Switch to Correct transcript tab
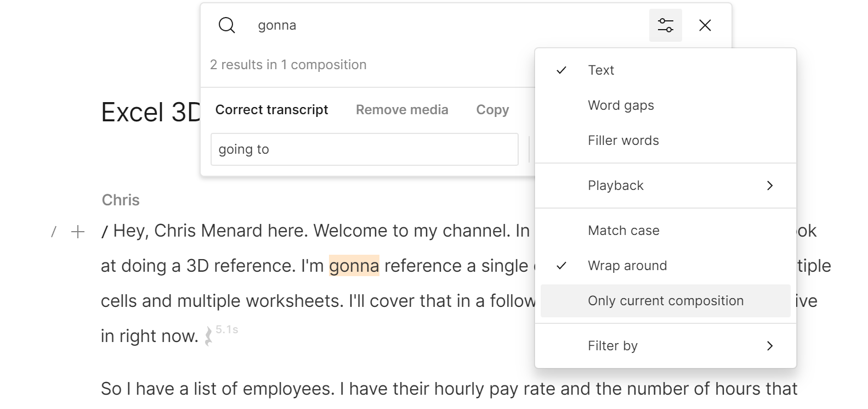The image size is (868, 409). (x=271, y=110)
